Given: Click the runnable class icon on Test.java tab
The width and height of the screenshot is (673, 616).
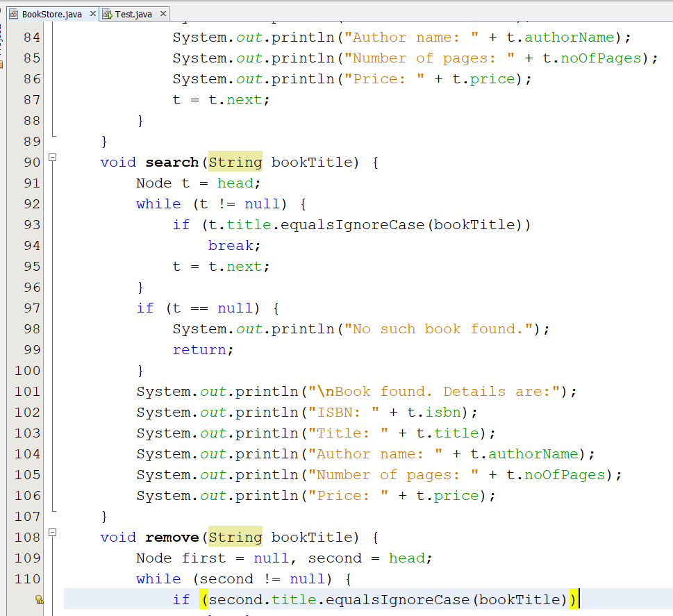Looking at the screenshot, I should [108, 13].
